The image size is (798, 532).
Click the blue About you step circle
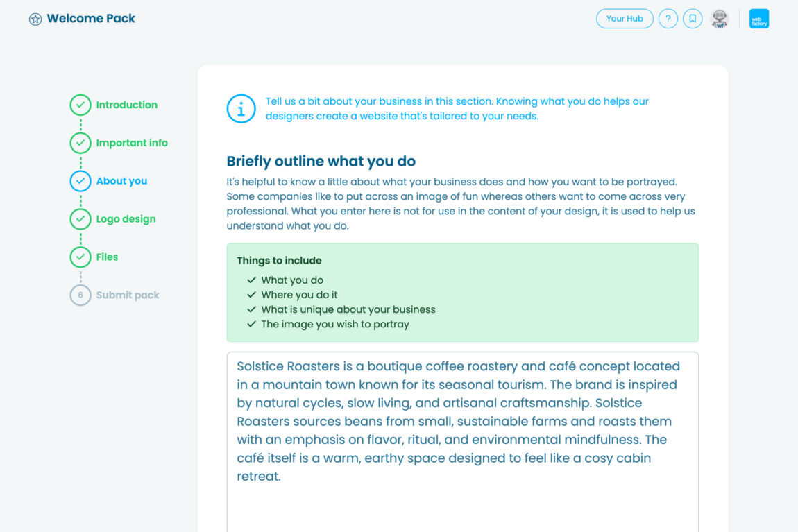point(80,180)
